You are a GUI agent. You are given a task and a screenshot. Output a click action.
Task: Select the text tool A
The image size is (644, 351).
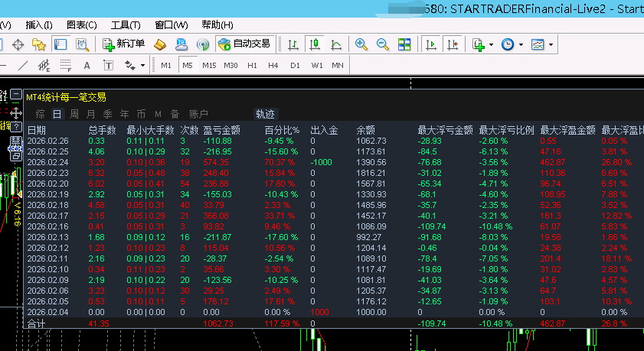tap(87, 65)
